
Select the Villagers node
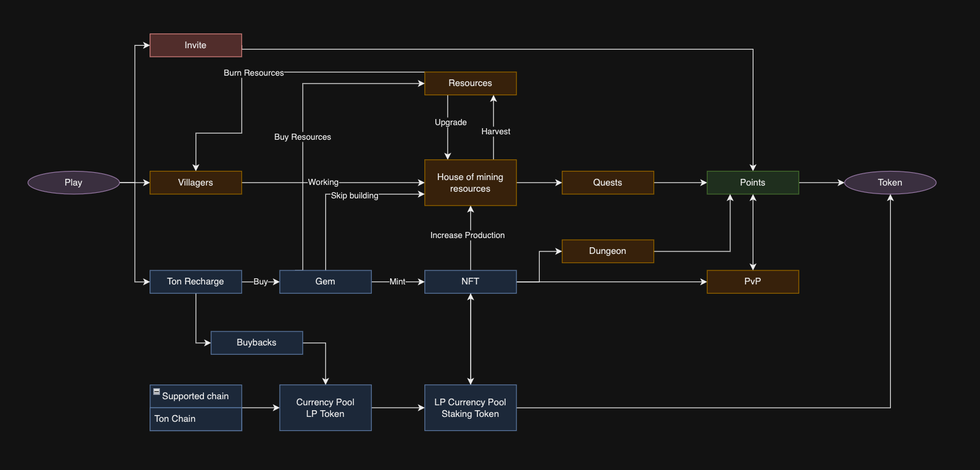(195, 183)
